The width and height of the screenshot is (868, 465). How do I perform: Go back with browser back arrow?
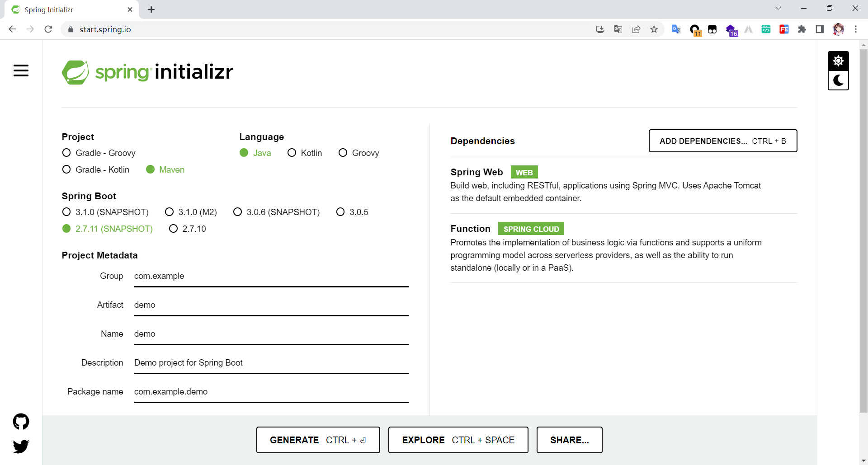pos(12,29)
